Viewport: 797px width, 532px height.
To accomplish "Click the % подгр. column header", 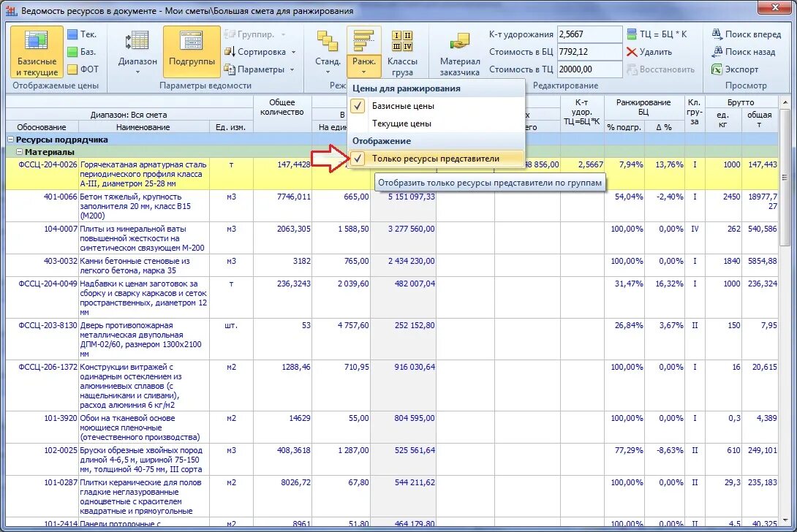I will tap(624, 127).
